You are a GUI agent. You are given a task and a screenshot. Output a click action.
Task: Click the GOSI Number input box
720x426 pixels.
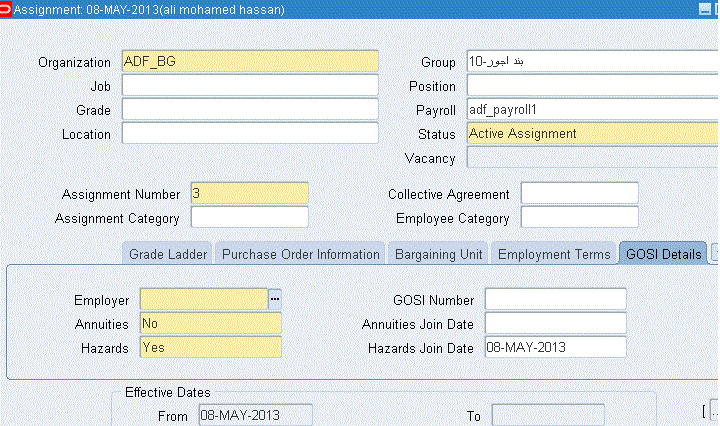click(x=555, y=299)
